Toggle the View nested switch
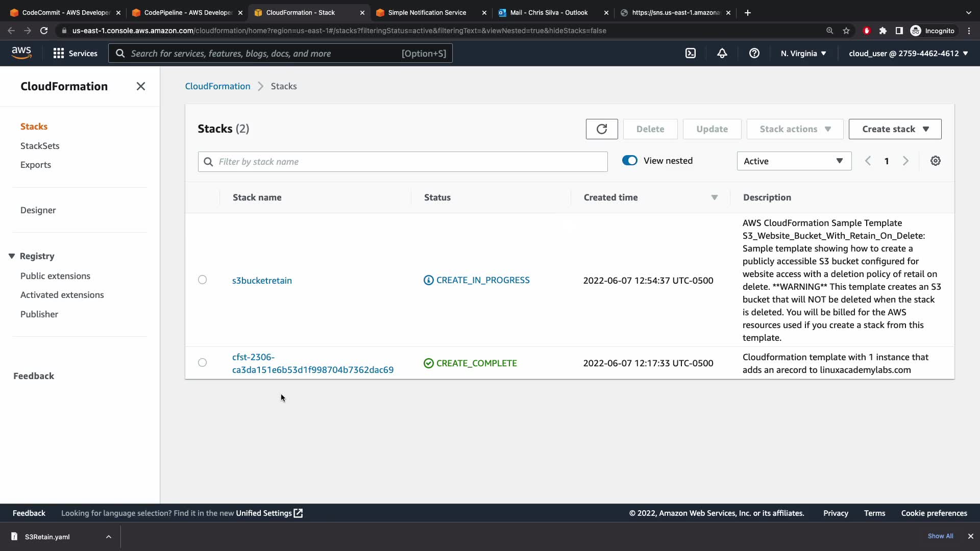Viewport: 980px width, 551px height. pyautogui.click(x=629, y=161)
